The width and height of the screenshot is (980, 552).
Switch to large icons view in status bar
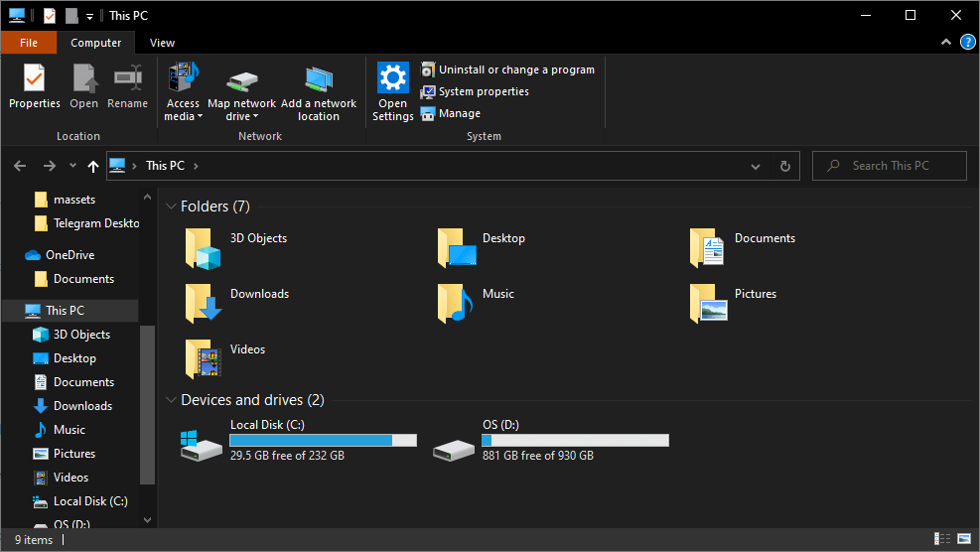click(x=963, y=539)
